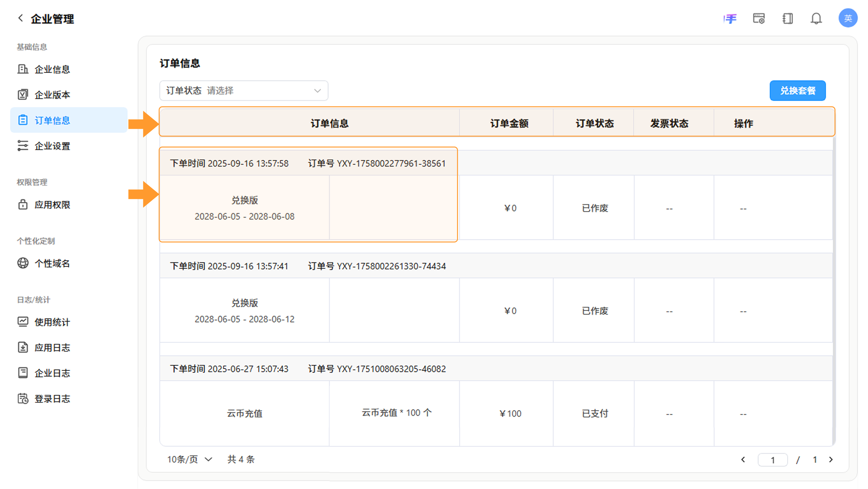This screenshot has width=868, height=489.
Task: Click date range 2028-06-05 - 2028-06-08
Action: coord(245,216)
